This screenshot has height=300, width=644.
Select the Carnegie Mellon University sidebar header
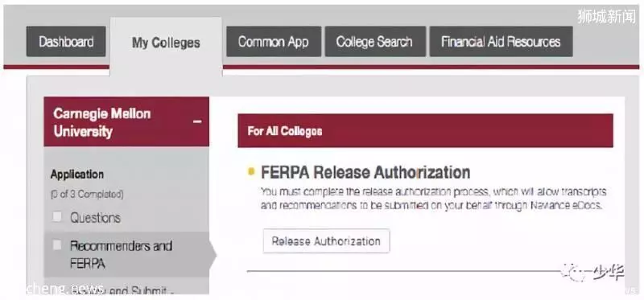click(x=126, y=122)
